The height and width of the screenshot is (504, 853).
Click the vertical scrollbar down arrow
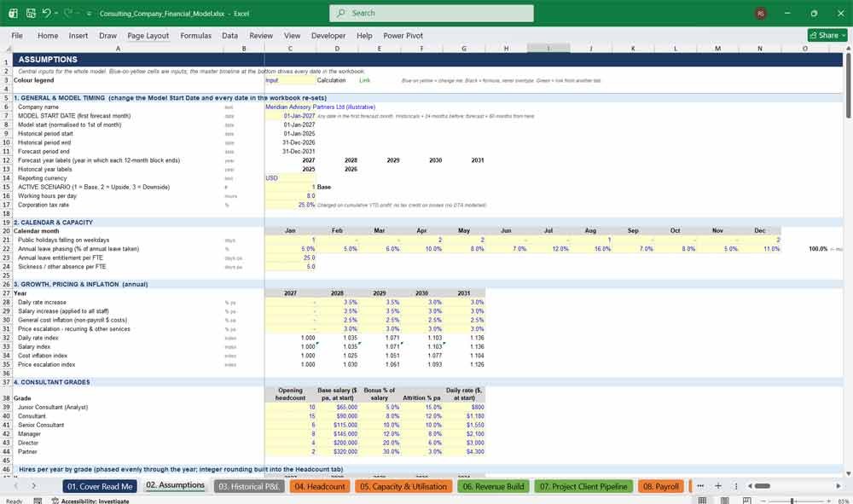point(848,473)
